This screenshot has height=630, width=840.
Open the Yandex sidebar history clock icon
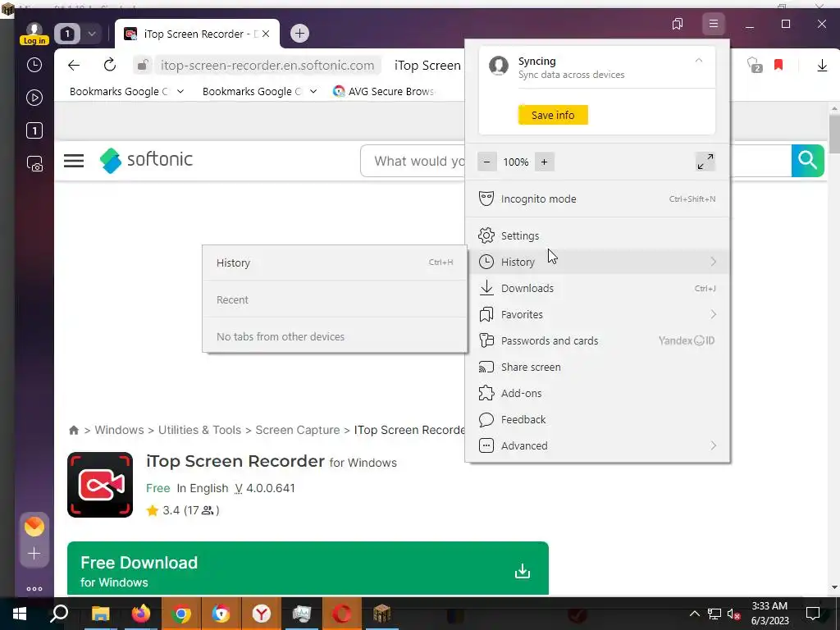(34, 65)
